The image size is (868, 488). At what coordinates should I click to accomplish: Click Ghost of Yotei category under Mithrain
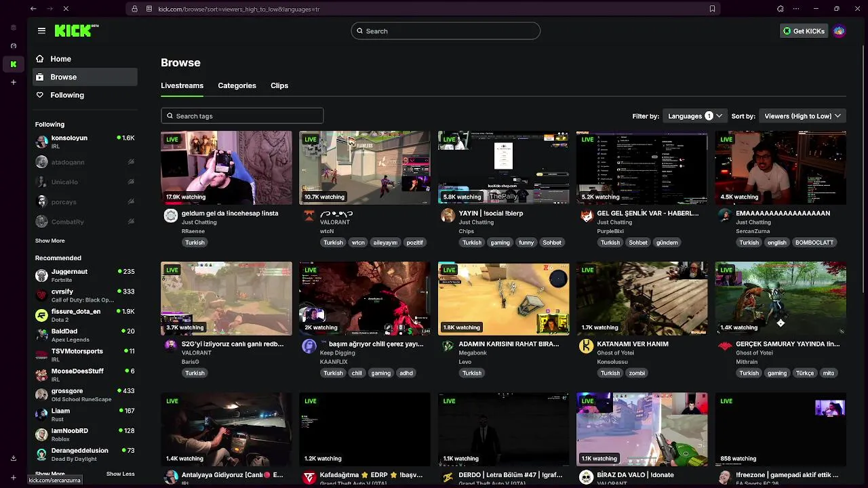click(x=755, y=353)
